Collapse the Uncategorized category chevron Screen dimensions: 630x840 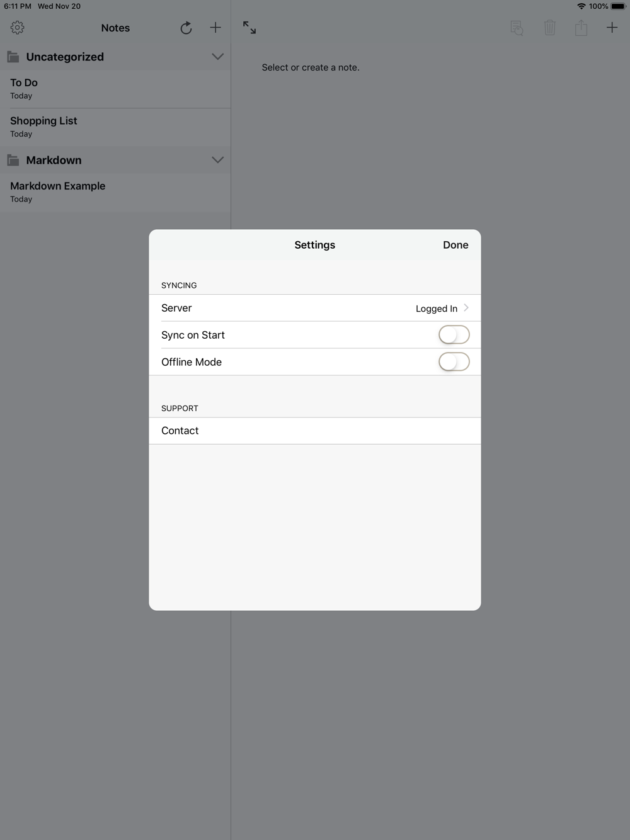pos(218,57)
